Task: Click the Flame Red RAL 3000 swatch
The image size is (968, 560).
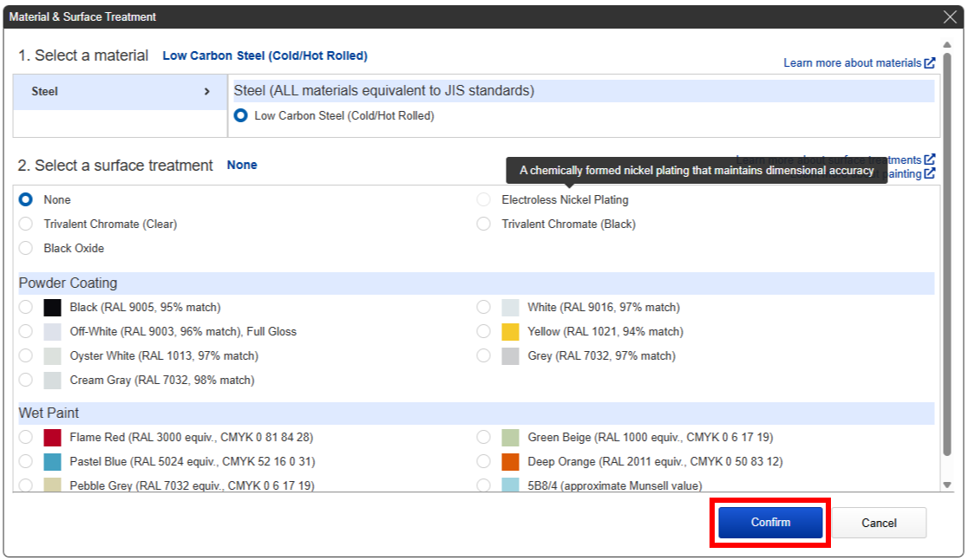Action: coord(53,438)
